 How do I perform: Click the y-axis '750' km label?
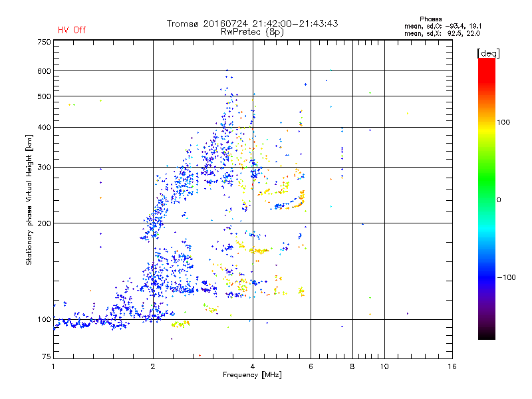coord(44,42)
